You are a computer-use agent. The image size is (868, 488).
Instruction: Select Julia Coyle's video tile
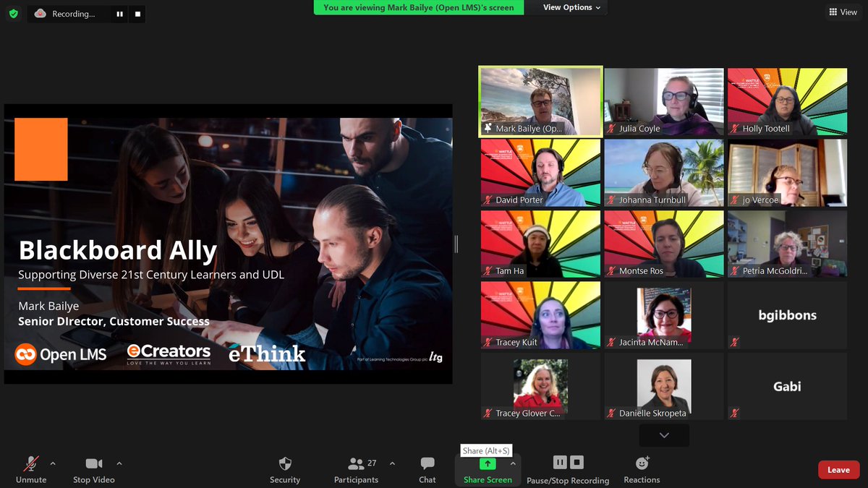(x=664, y=100)
